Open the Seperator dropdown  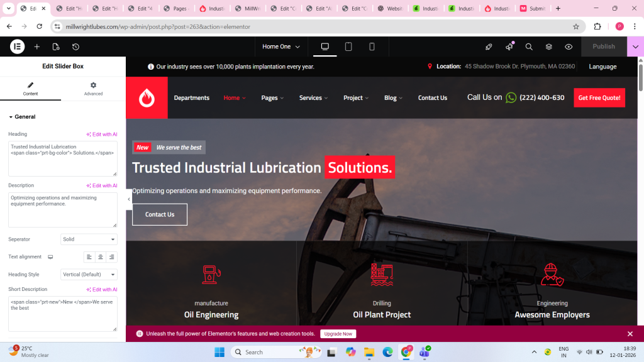pyautogui.click(x=89, y=239)
